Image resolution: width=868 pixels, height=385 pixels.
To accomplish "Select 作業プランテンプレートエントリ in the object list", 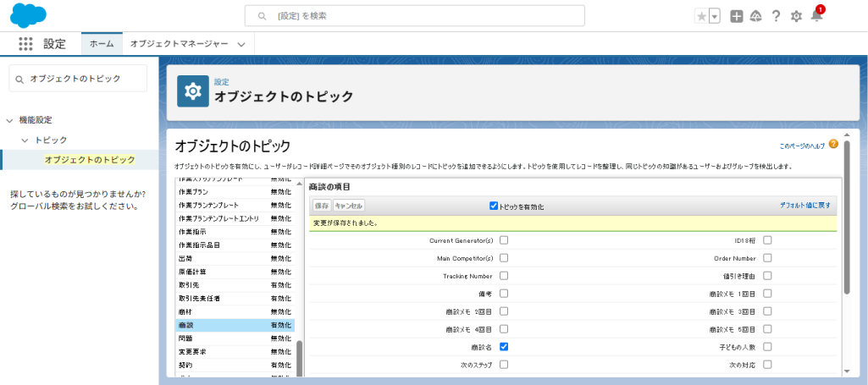I will [235, 218].
